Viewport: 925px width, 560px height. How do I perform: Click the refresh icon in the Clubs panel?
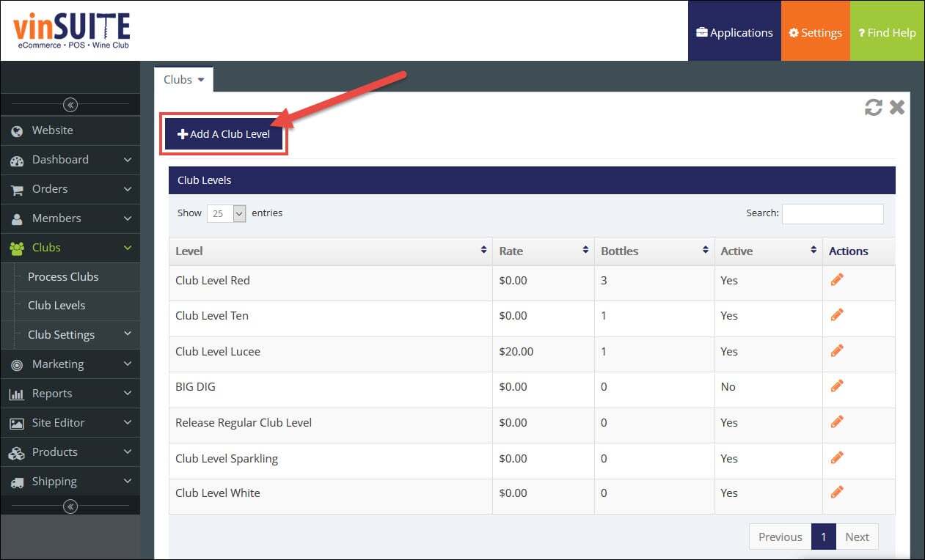click(x=873, y=108)
